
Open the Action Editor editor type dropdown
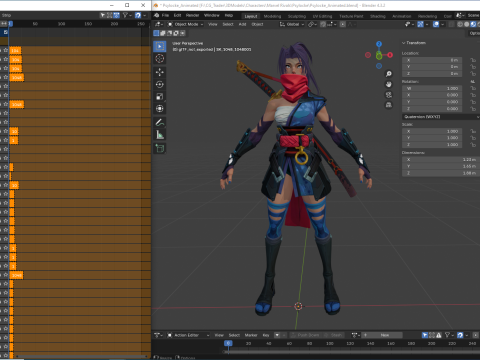158,335
